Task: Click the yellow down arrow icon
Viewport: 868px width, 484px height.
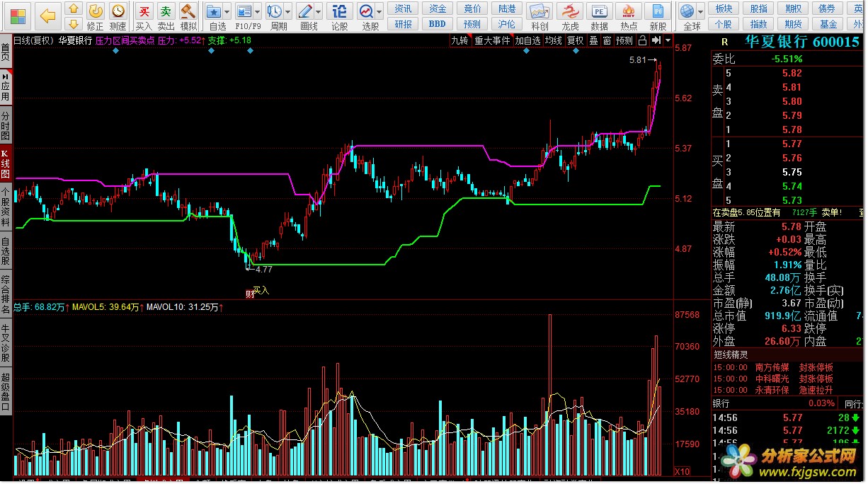Action: (72, 24)
